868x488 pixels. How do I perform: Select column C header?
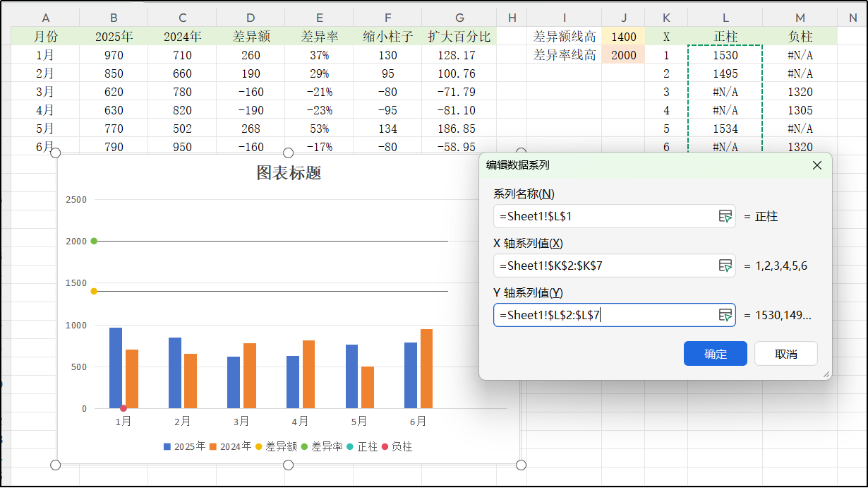coord(182,18)
